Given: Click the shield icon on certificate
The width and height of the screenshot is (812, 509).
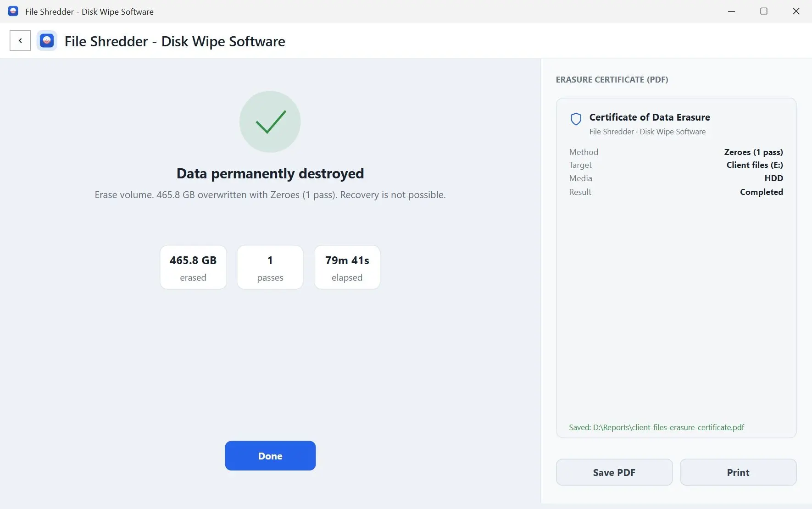Looking at the screenshot, I should pos(576,119).
